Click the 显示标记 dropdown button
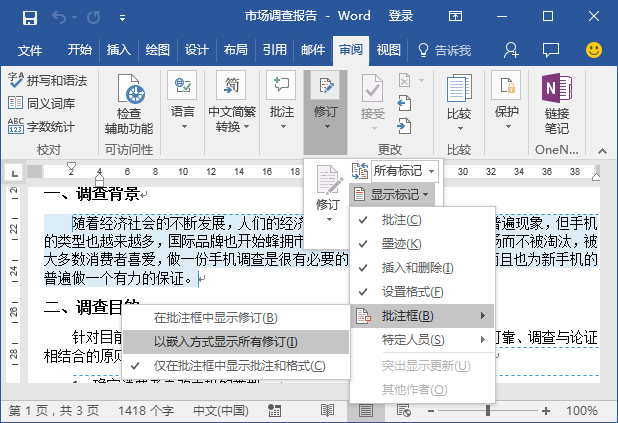Screen dimensions: 618x423 (393, 194)
